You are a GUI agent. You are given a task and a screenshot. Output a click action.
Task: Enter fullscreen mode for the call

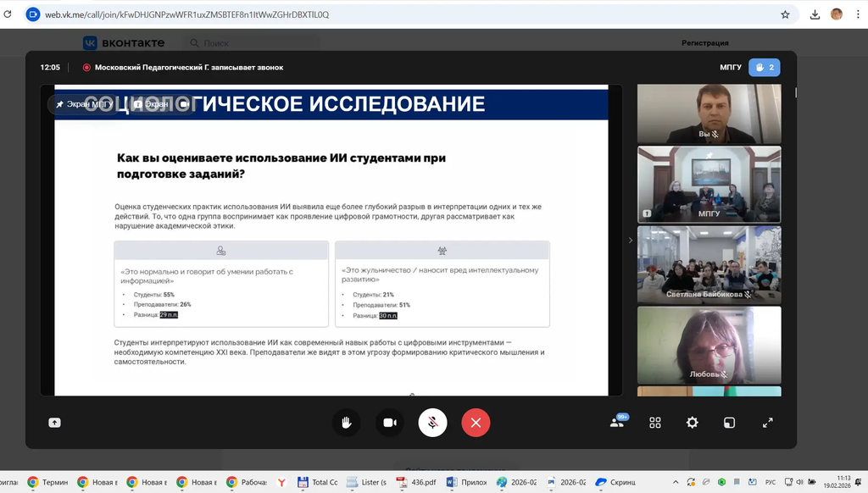tap(768, 423)
